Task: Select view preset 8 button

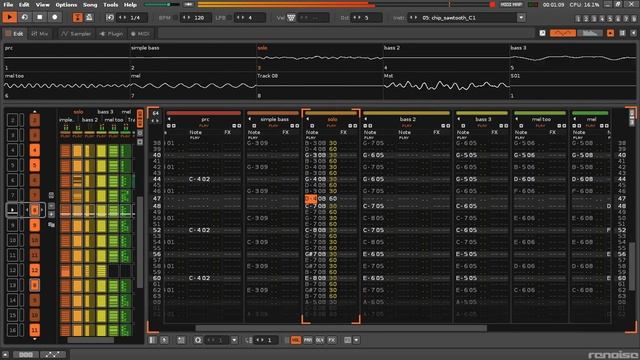Action: tap(633, 18)
